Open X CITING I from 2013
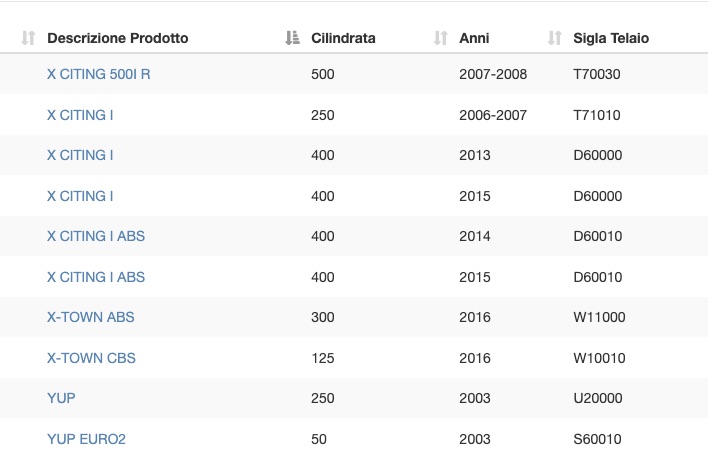The width and height of the screenshot is (708, 466). [80, 155]
